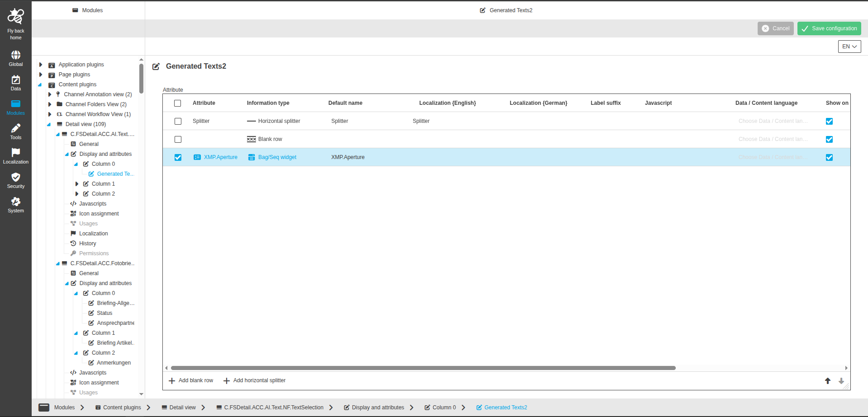Toggle the select-all header checkbox
The width and height of the screenshot is (868, 417).
[x=178, y=103]
